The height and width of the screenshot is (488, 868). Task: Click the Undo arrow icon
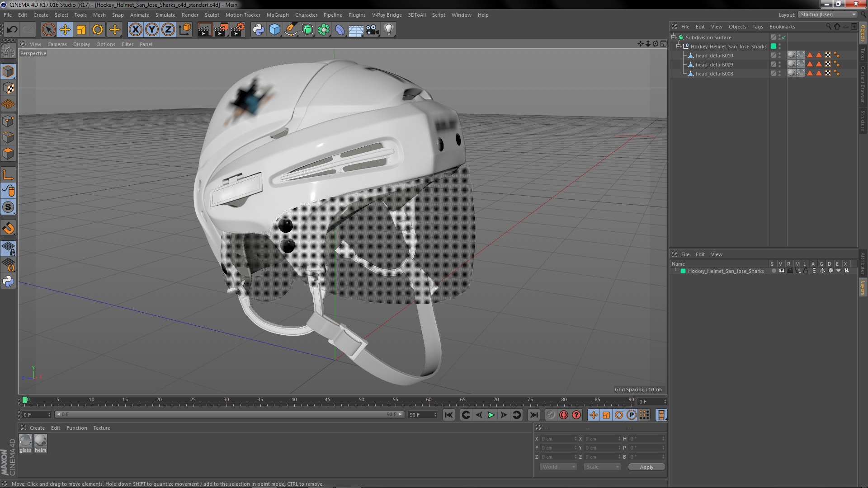12,30
